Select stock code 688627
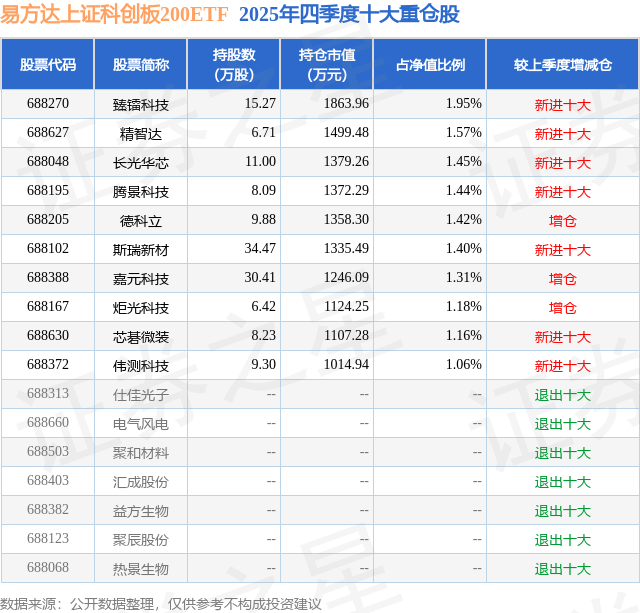640x613 pixels. point(48,133)
